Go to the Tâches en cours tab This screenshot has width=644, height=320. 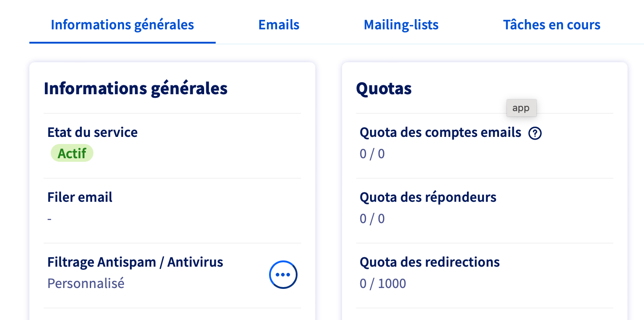click(x=551, y=24)
